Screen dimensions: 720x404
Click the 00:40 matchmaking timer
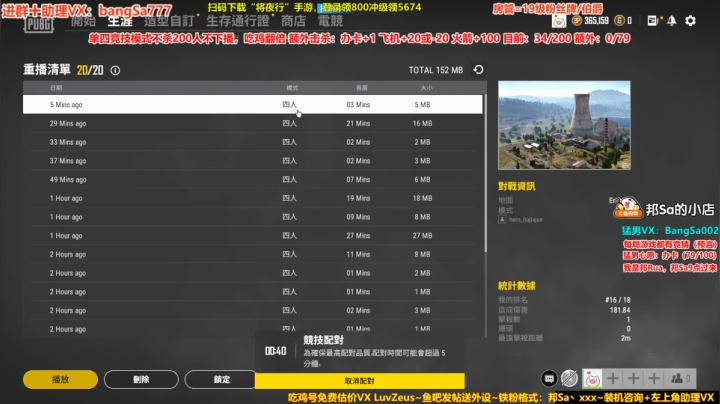click(276, 351)
